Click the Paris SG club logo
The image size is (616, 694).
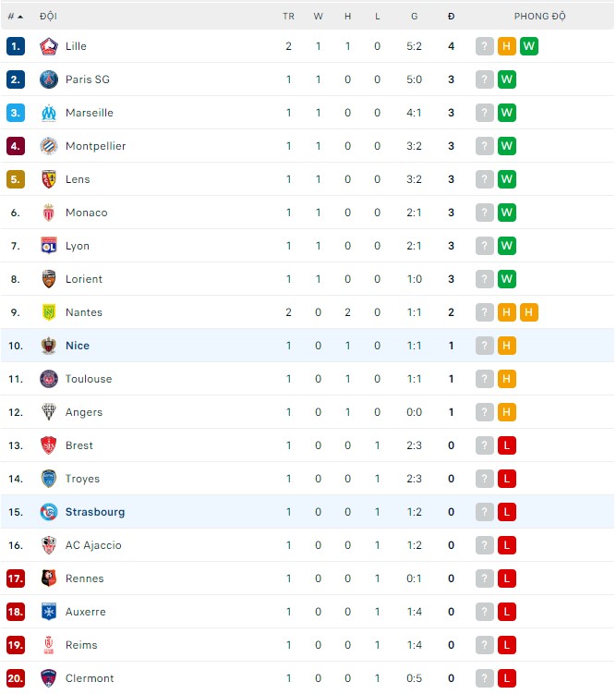[x=49, y=79]
